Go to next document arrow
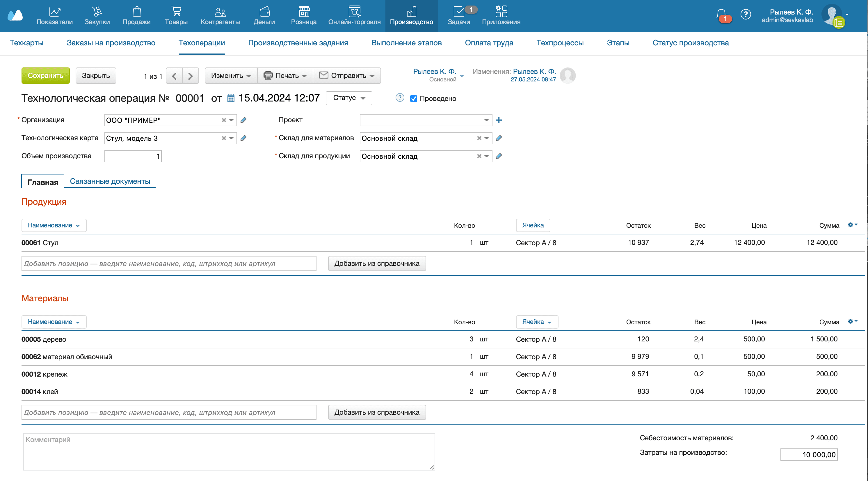 190,76
